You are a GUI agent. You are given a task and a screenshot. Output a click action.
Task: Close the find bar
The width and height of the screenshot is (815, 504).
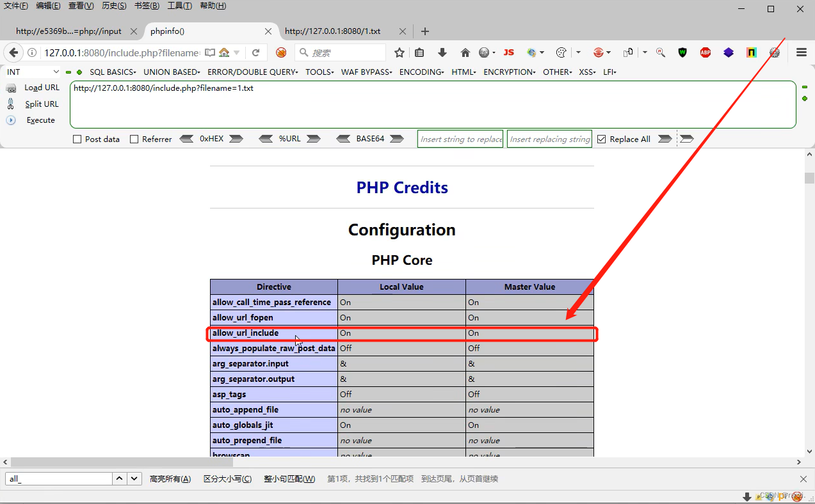click(803, 478)
